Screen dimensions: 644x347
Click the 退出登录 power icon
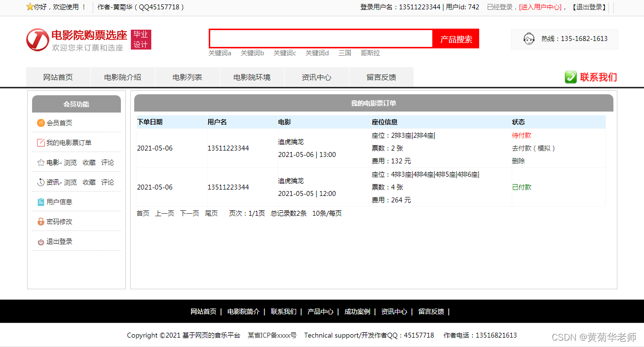41,242
